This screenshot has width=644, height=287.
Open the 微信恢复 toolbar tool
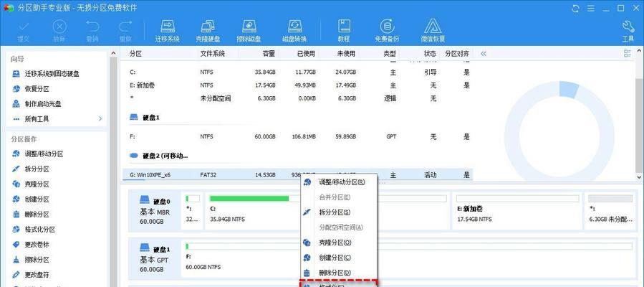click(433, 31)
